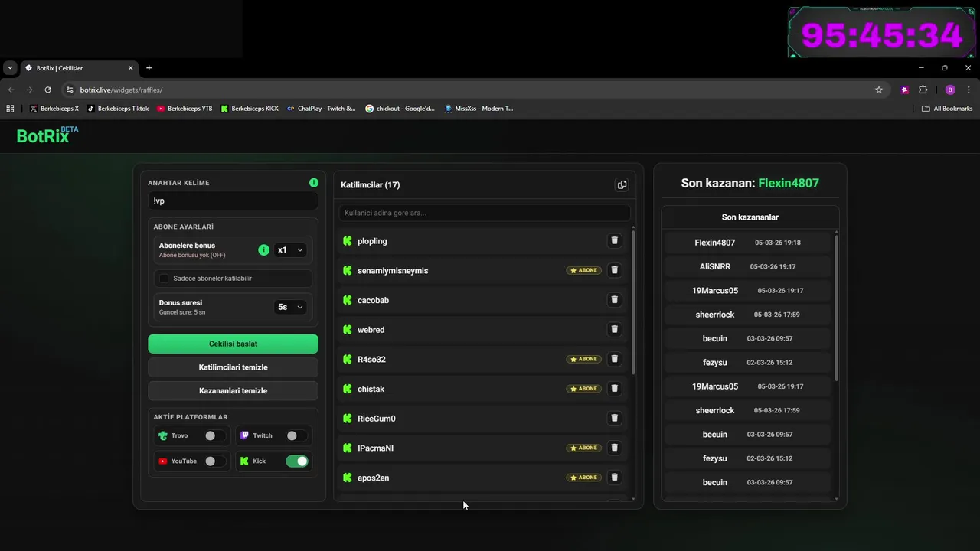Close the BotRix browser tab
980x551 pixels.
(x=130, y=68)
